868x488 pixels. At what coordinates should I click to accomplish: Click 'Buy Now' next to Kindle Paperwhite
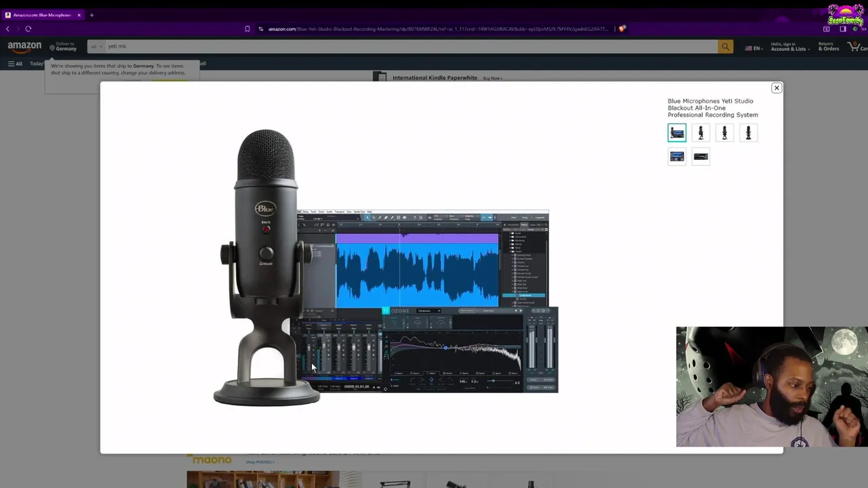pyautogui.click(x=492, y=78)
